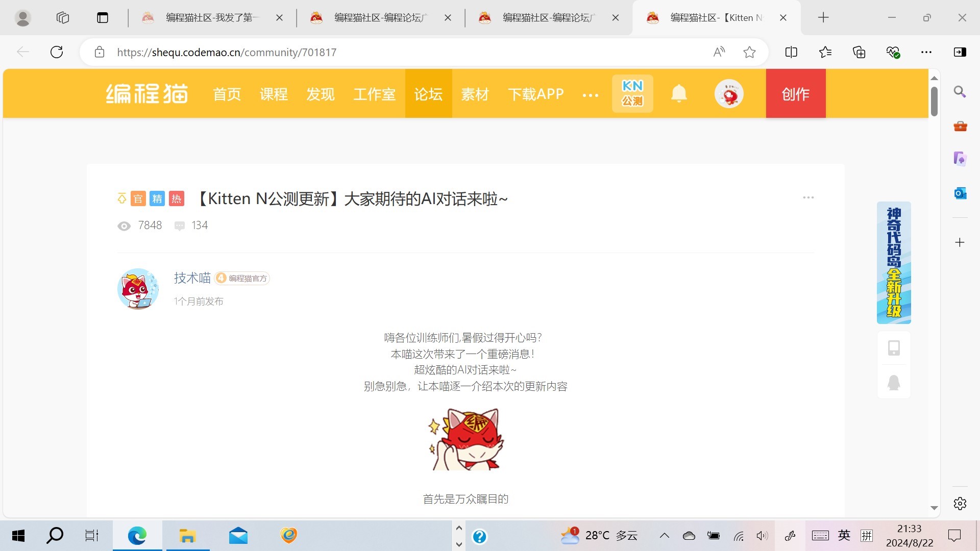Open the Mail app on taskbar
The height and width of the screenshot is (551, 980).
pyautogui.click(x=238, y=536)
